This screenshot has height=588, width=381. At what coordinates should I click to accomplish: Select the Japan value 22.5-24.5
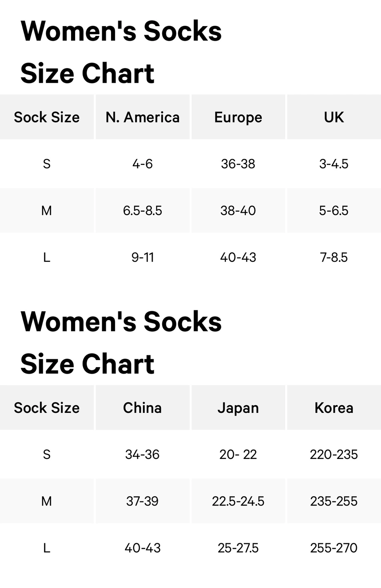238,501
